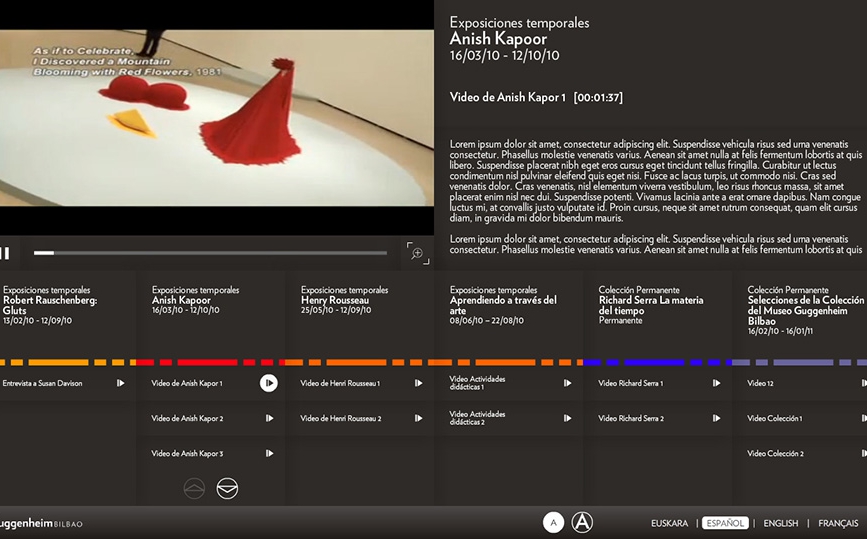
Task: Play Video Richard Serra 1
Action: coord(716,383)
